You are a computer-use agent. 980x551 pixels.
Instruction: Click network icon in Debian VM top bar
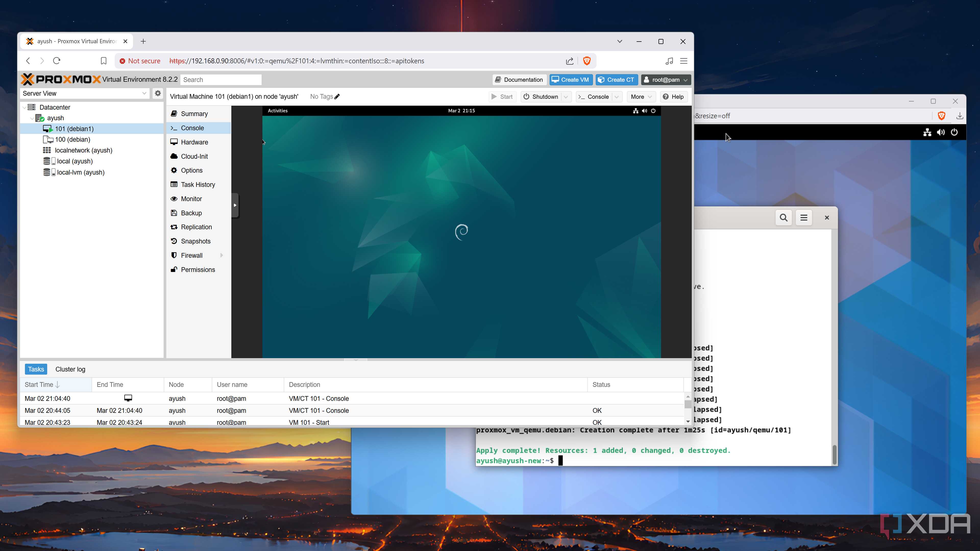tap(635, 111)
